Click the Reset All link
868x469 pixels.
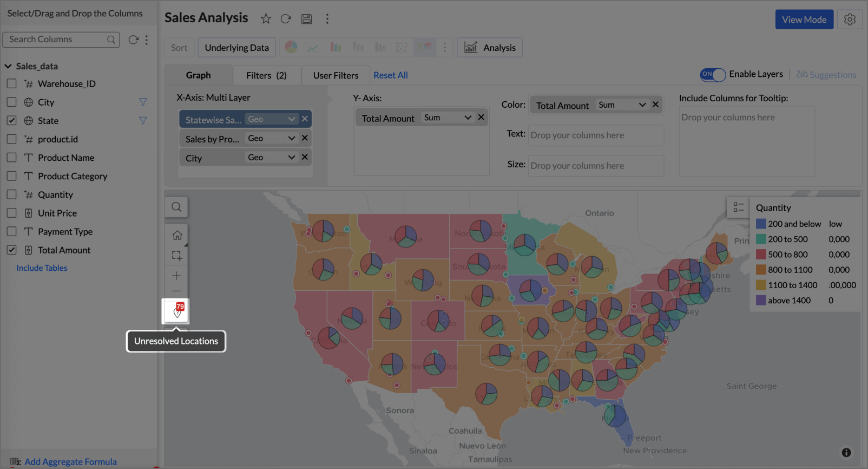pos(390,75)
